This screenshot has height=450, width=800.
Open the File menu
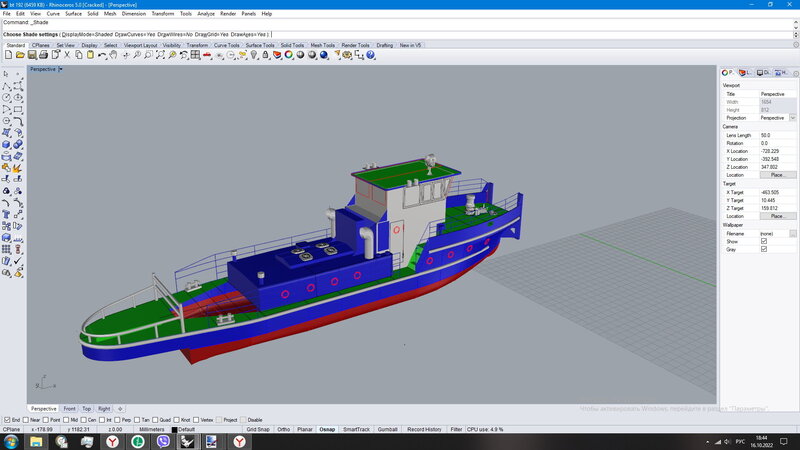(x=7, y=14)
